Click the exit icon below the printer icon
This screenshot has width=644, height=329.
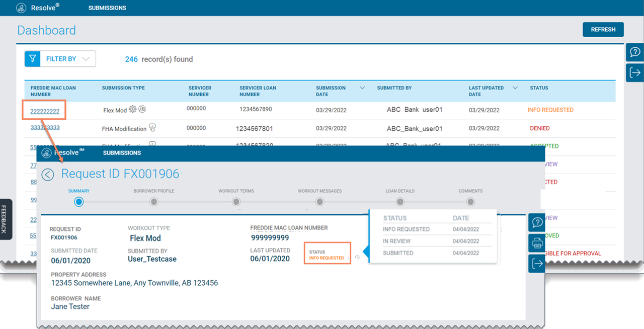pos(537,264)
